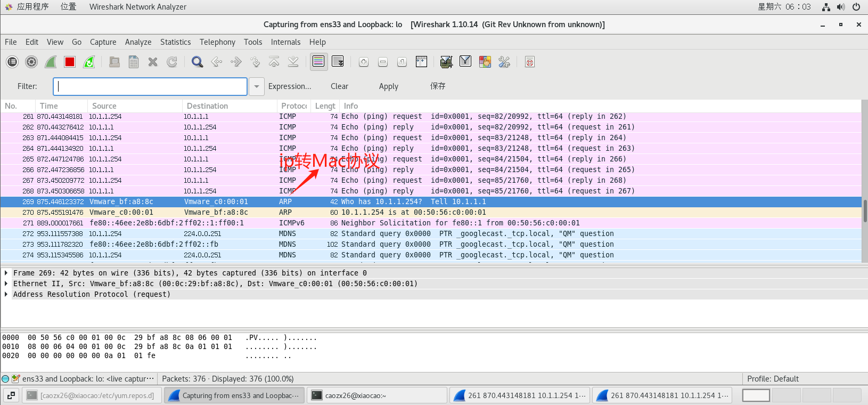The height and width of the screenshot is (405, 868).
Task: Jump to the last packet
Action: click(293, 62)
